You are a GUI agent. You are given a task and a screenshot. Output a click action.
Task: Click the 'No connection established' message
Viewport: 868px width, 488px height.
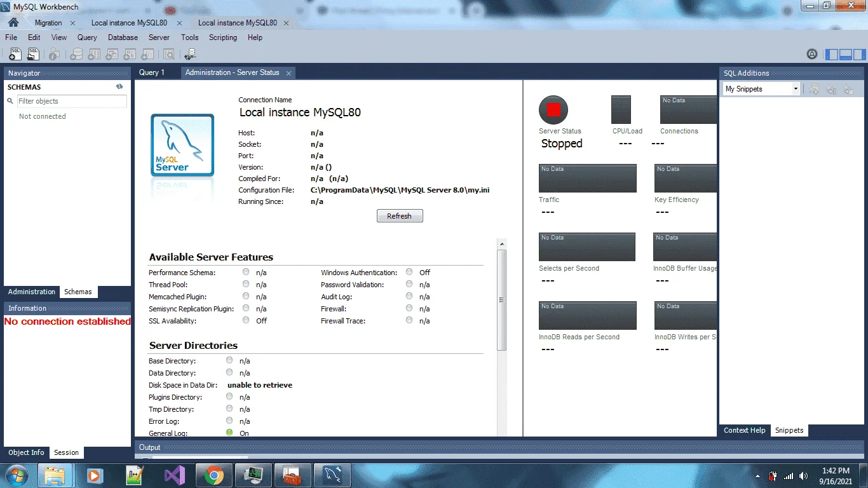67,322
